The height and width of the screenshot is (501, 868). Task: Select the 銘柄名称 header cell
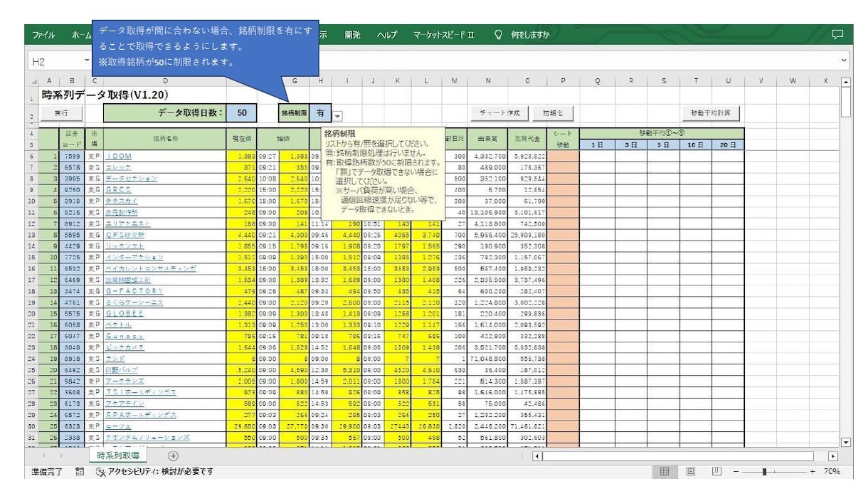[x=165, y=139]
